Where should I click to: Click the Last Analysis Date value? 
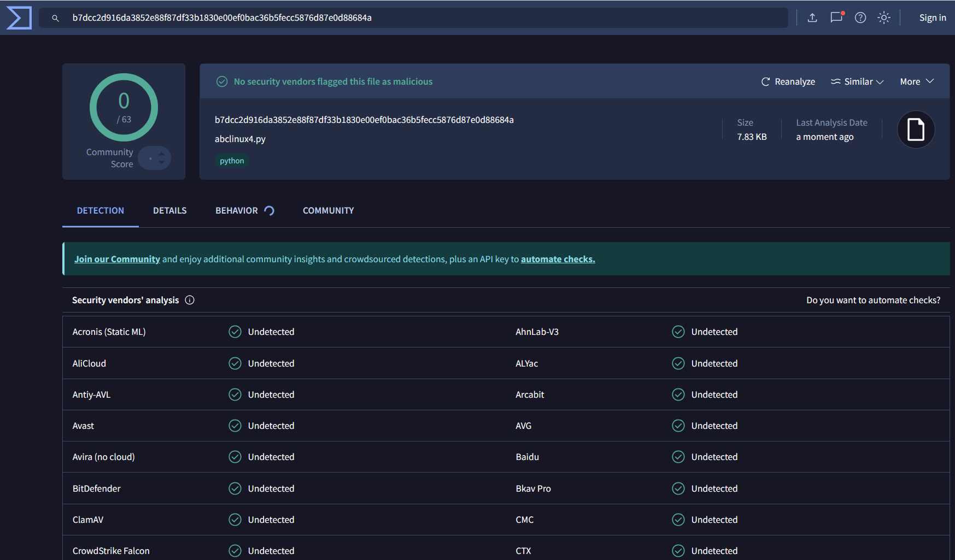(825, 137)
